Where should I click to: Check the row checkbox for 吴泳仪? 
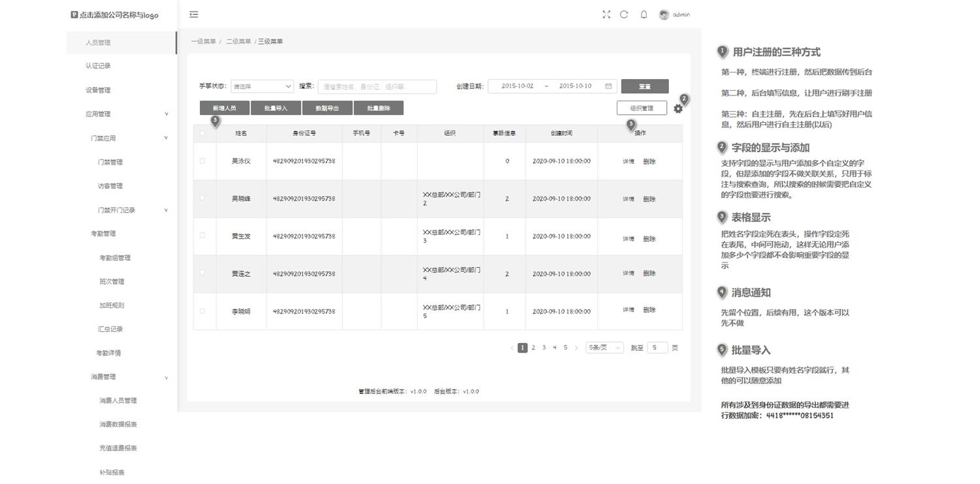203,161
